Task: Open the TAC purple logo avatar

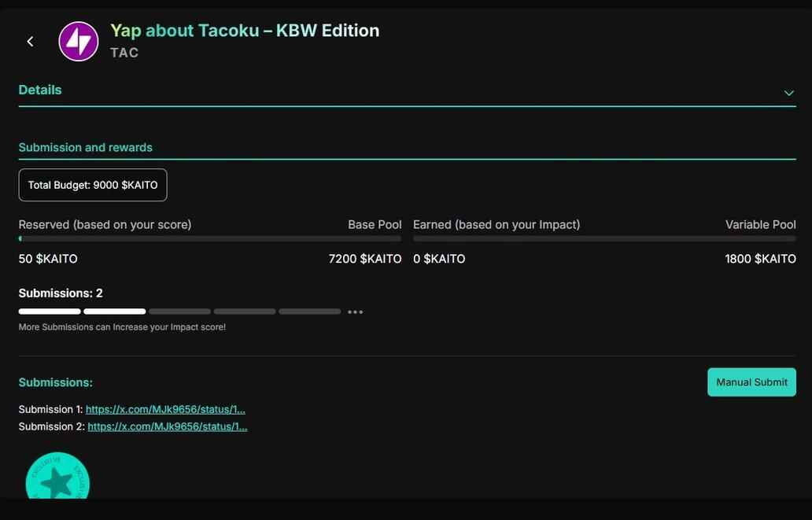Action: tap(78, 42)
